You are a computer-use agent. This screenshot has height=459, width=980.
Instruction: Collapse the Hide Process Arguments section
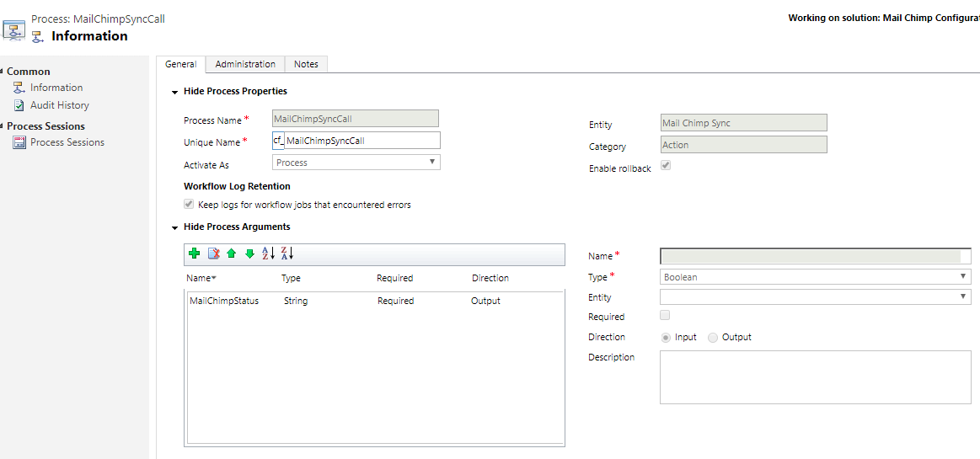[x=174, y=227]
